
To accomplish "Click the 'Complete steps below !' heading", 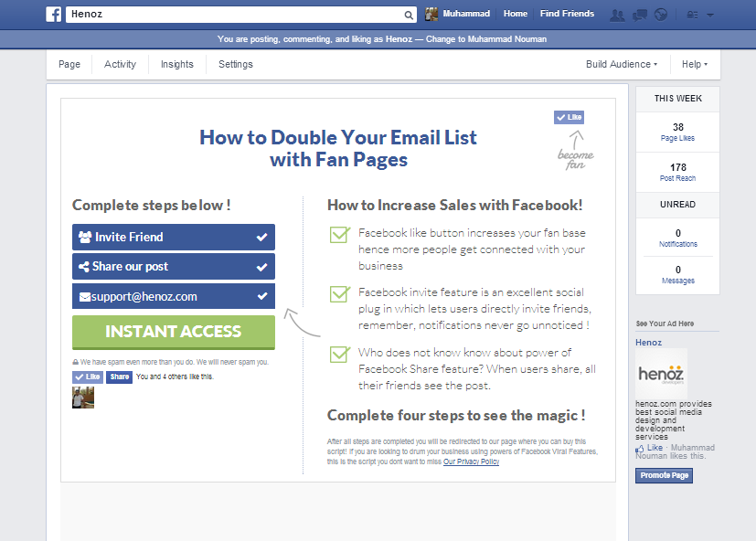I will (x=152, y=206).
